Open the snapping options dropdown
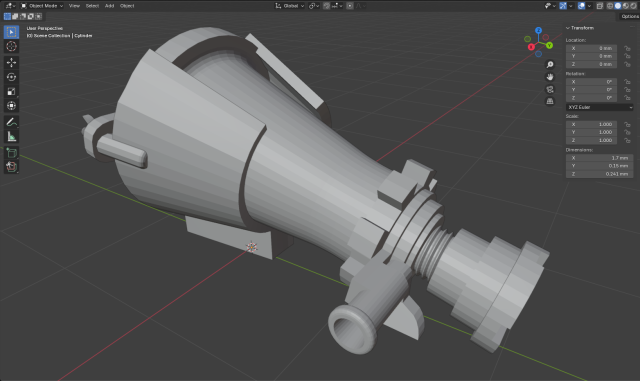The image size is (640, 381). click(x=338, y=6)
